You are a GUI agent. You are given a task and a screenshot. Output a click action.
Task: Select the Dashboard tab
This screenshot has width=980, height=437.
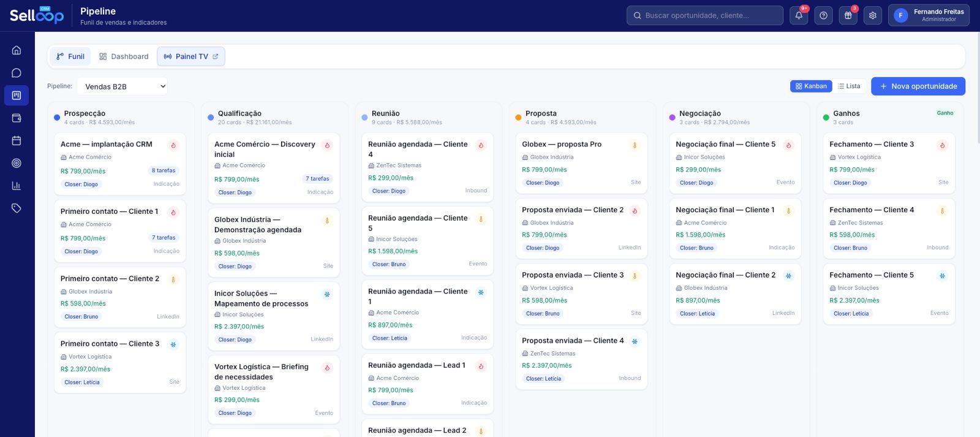pyautogui.click(x=124, y=56)
